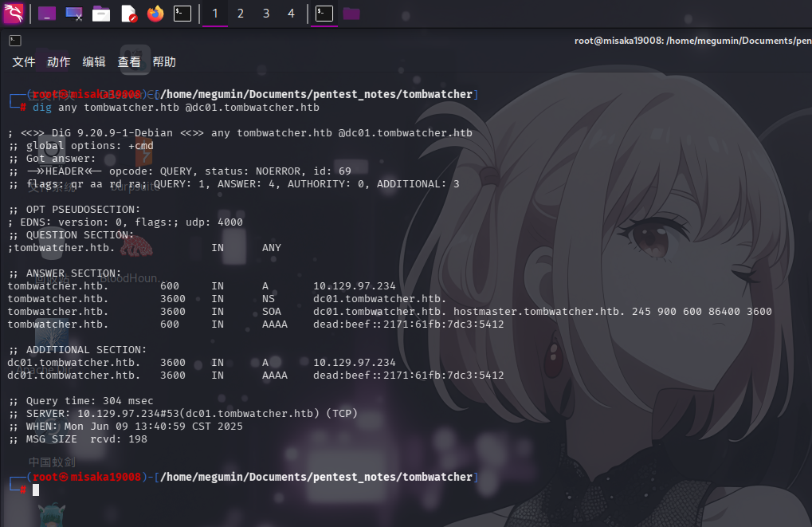Click the 'DiG 9.20.9-1-Debian' banner line
The width and height of the screenshot is (812, 527).
point(241,132)
